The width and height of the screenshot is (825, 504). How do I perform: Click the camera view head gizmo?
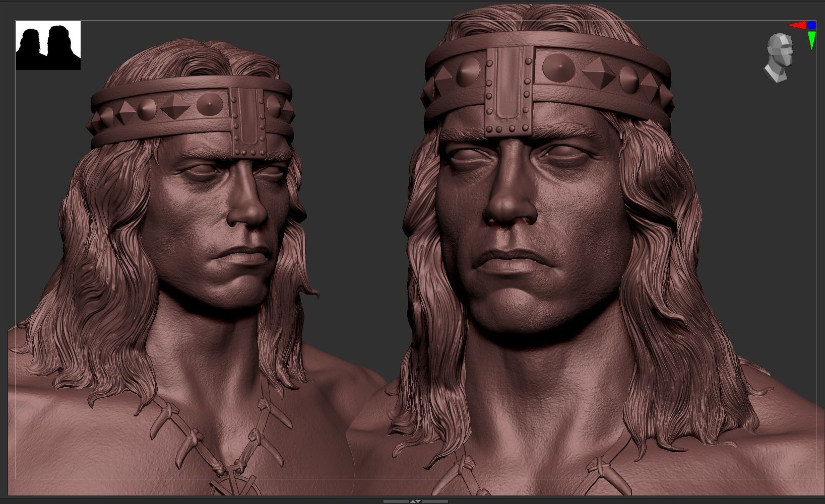779,58
